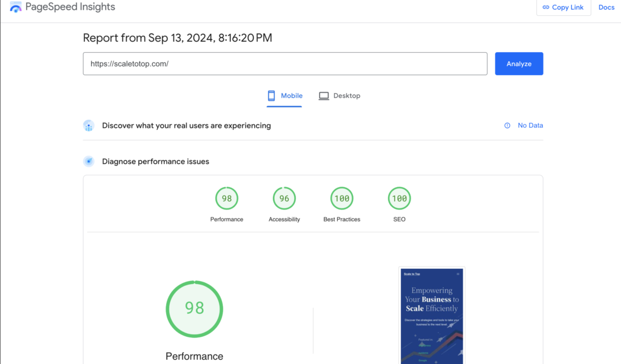Open the website mobile screenshot thumbnail

pos(432,316)
